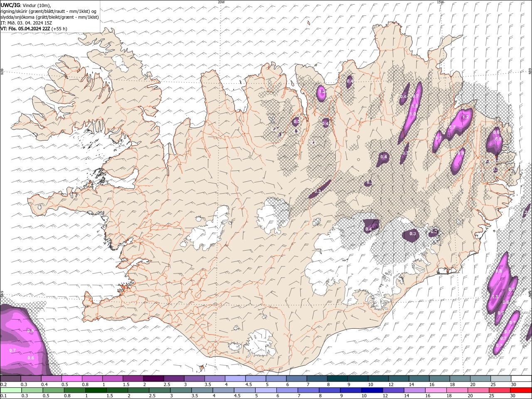Pick the white swatch ending the snow scale
The height and width of the screenshot is (399, 532).
click(521, 379)
